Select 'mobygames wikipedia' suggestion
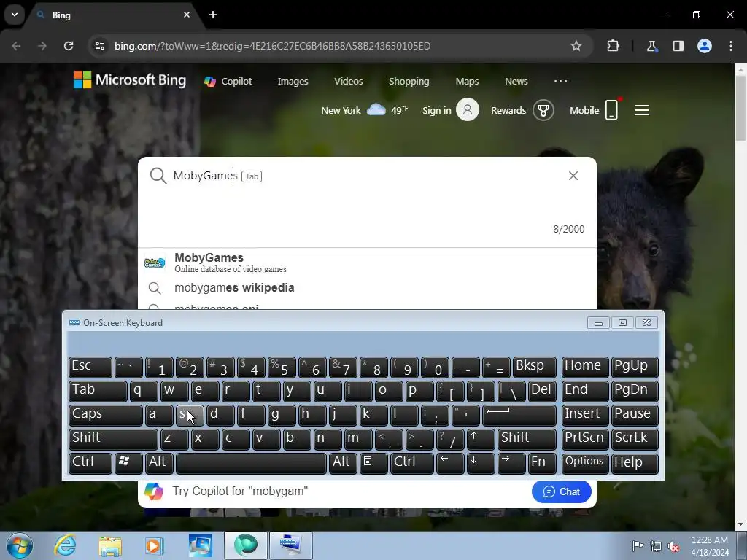The width and height of the screenshot is (747, 560). [367, 287]
